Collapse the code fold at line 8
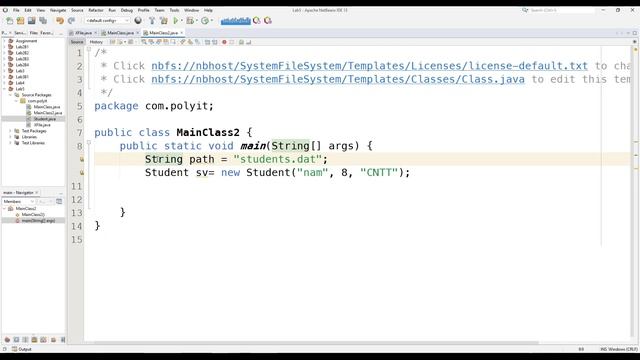Screen dimensions: 640x360 [x=89, y=143]
